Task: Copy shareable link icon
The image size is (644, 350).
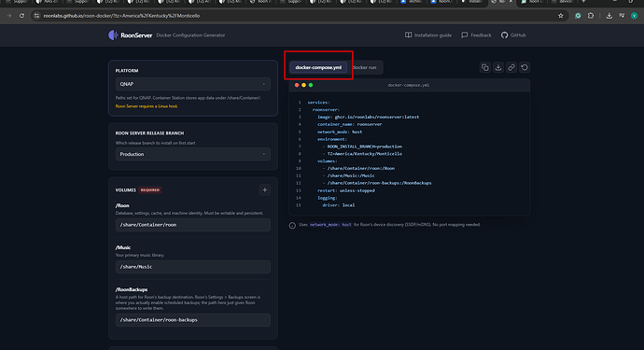Action: [511, 67]
